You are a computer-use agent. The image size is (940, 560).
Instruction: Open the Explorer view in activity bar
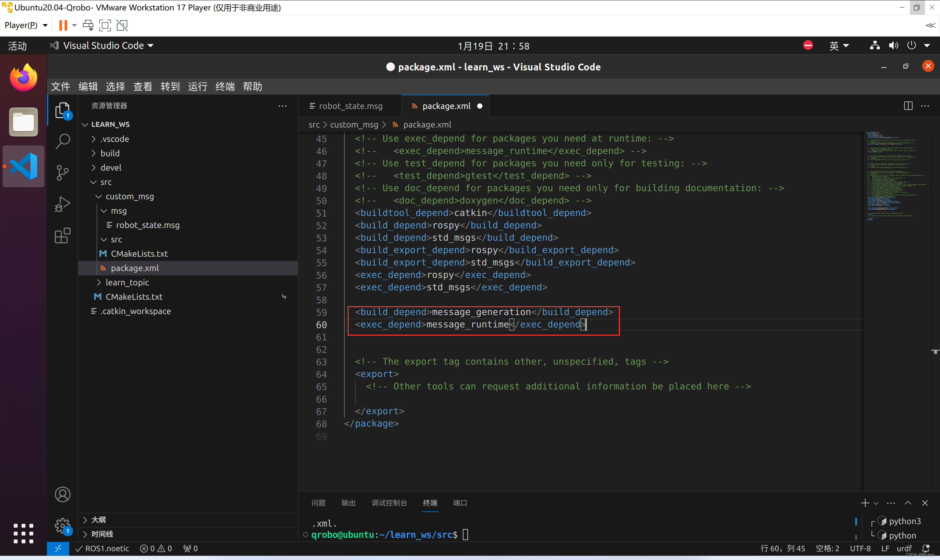pos(62,111)
